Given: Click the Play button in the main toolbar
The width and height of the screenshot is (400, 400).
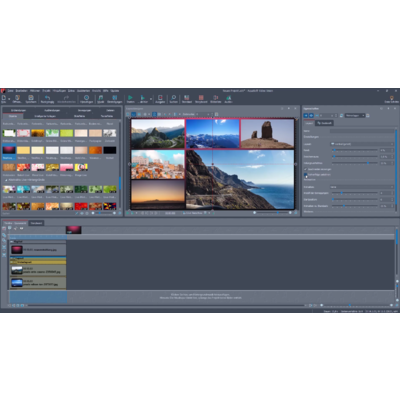Looking at the screenshot, I should [130, 99].
